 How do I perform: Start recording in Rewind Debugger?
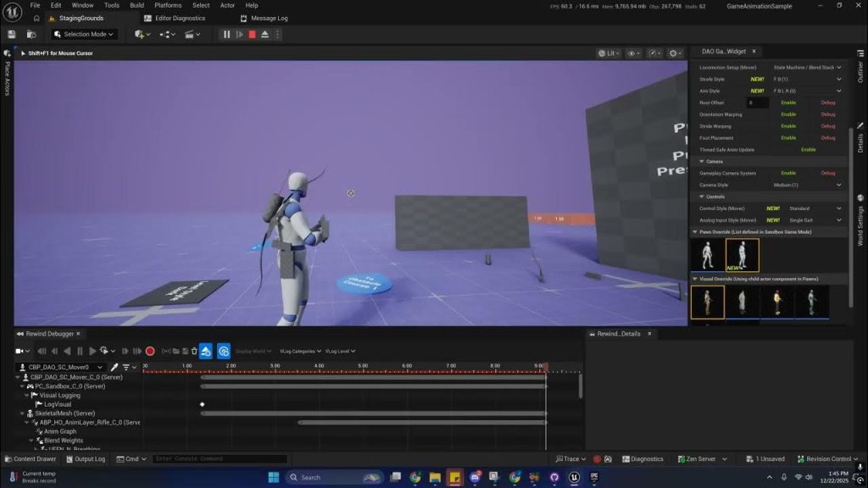(x=150, y=351)
